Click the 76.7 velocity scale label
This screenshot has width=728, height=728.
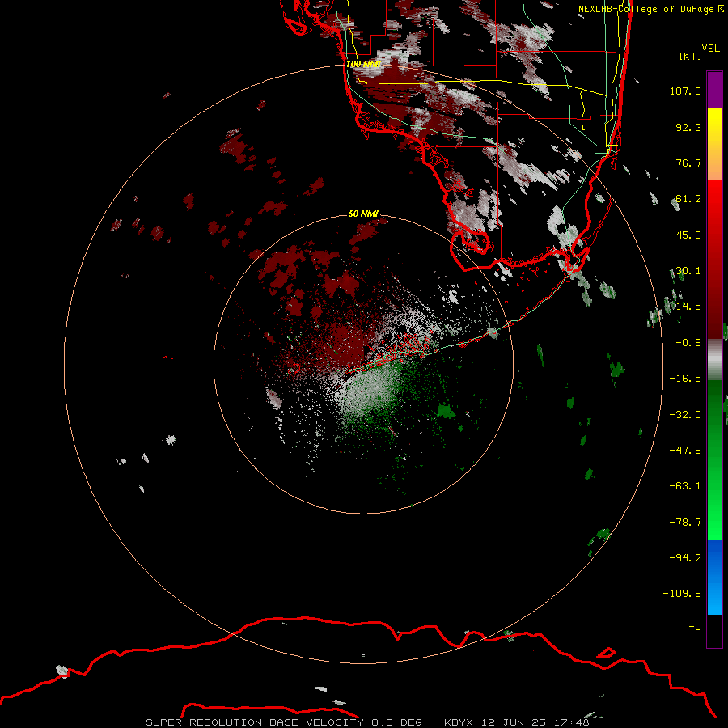pos(688,163)
